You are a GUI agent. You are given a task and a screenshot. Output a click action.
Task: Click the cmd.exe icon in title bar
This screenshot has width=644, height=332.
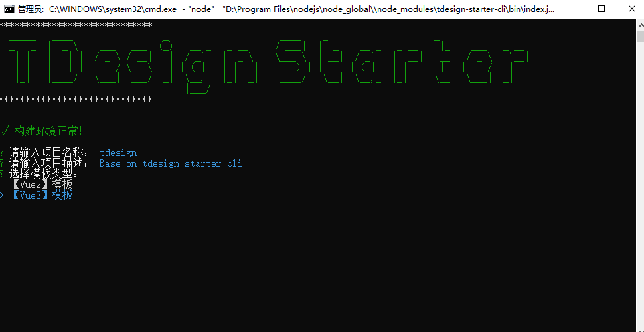coord(9,9)
